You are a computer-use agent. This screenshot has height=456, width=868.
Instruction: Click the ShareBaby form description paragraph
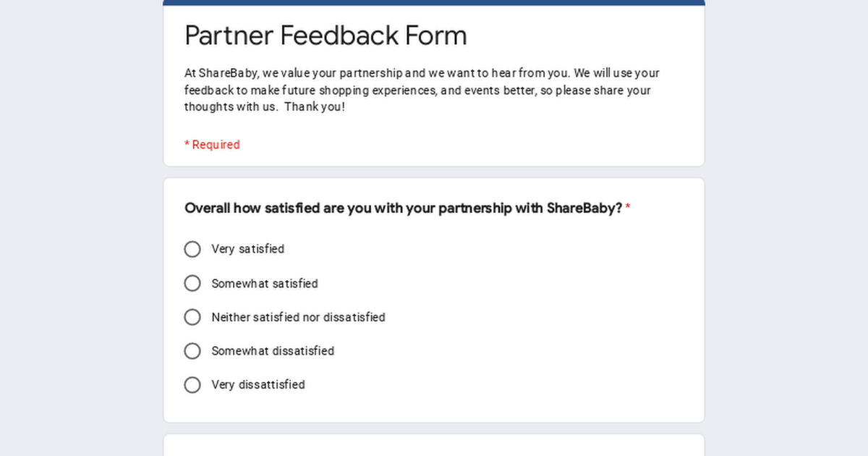[421, 90]
